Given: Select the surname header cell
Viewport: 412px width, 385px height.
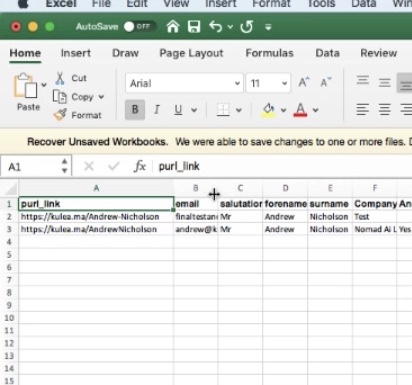Looking at the screenshot, I should [330, 204].
